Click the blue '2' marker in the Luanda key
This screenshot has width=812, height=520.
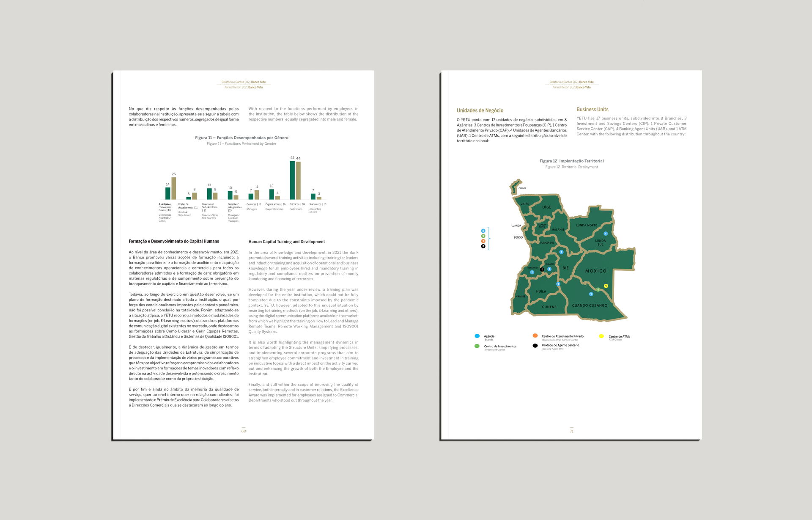pos(483,231)
